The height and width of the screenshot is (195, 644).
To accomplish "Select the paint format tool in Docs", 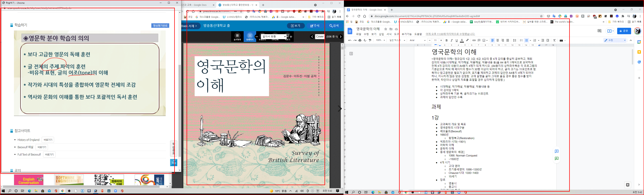I will (370, 40).
